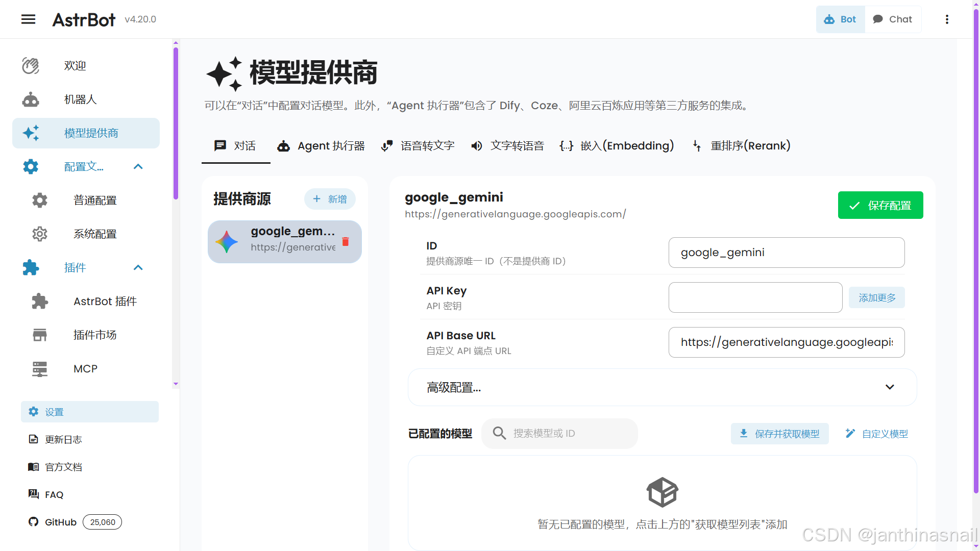Open the 设置 settings button
Viewport: 980px width, 551px height.
pyautogui.click(x=90, y=412)
